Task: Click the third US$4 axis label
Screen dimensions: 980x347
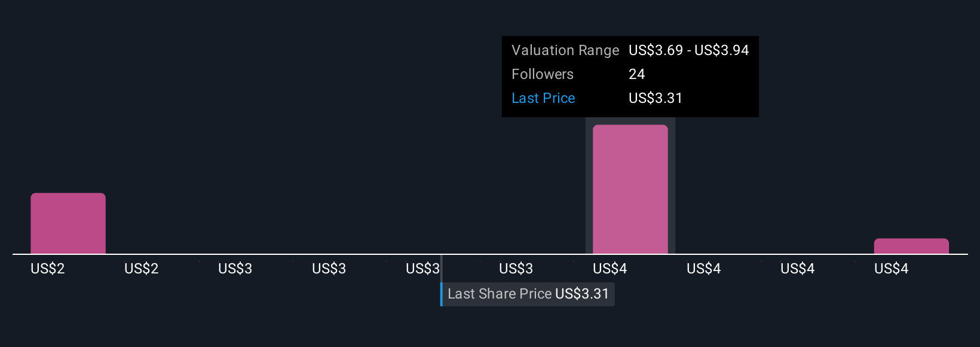Action: (798, 269)
